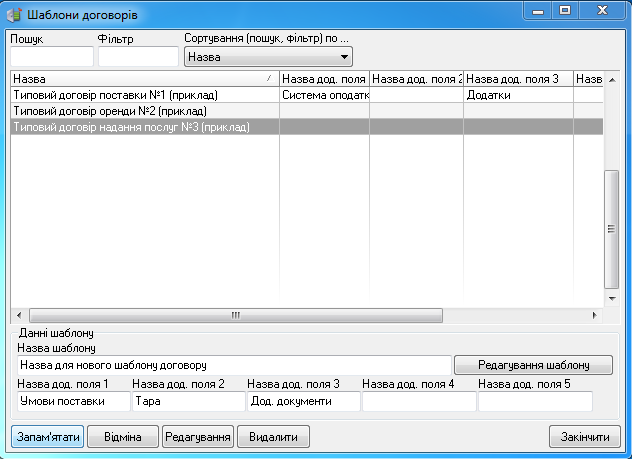Click the field containing Дод. документи
Image resolution: width=632 pixels, height=459 pixels.
point(303,402)
